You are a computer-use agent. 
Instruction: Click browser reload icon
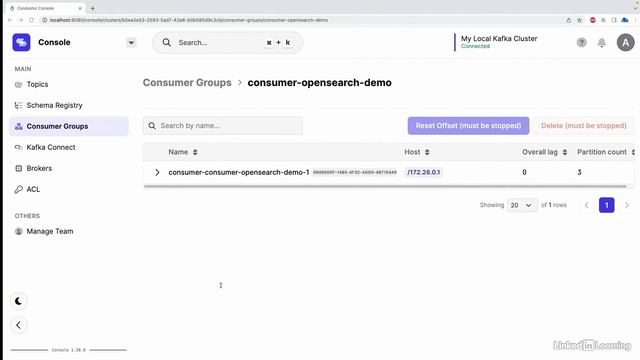point(31,20)
